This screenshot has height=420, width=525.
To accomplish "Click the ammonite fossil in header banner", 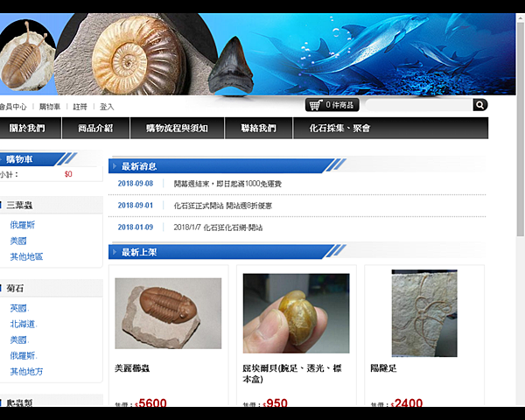I will click(138, 56).
